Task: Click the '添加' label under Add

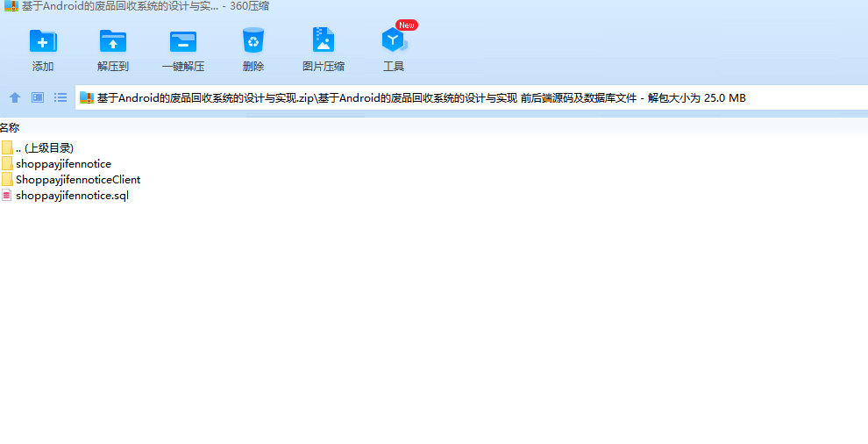Action: [x=43, y=67]
